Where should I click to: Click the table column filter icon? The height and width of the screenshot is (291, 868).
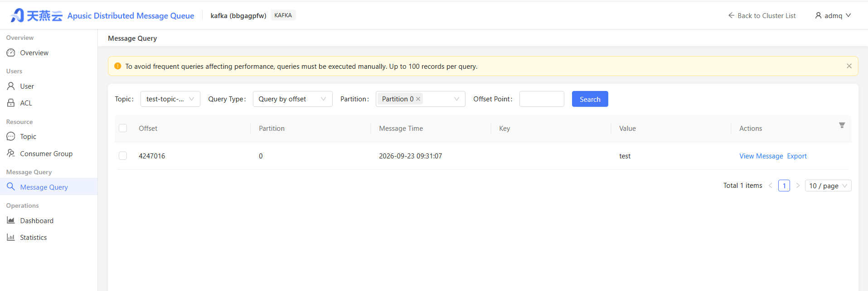pos(842,125)
